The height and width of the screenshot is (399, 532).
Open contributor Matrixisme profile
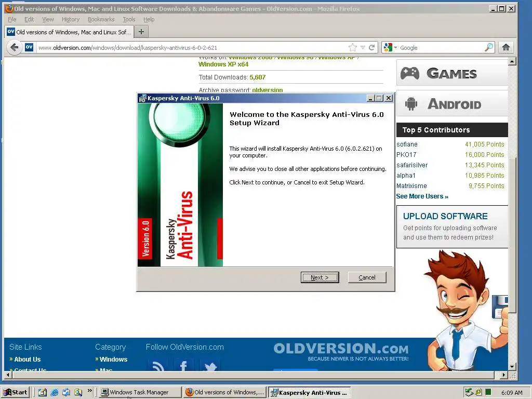point(411,186)
